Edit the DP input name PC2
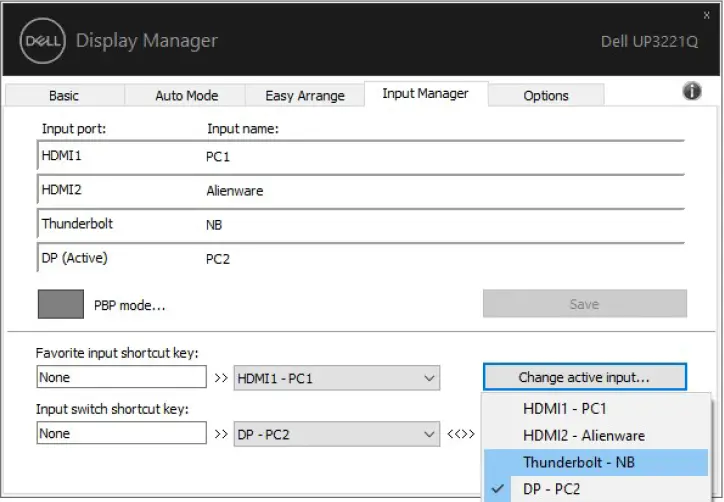Image resolution: width=724 pixels, height=502 pixels. (217, 259)
